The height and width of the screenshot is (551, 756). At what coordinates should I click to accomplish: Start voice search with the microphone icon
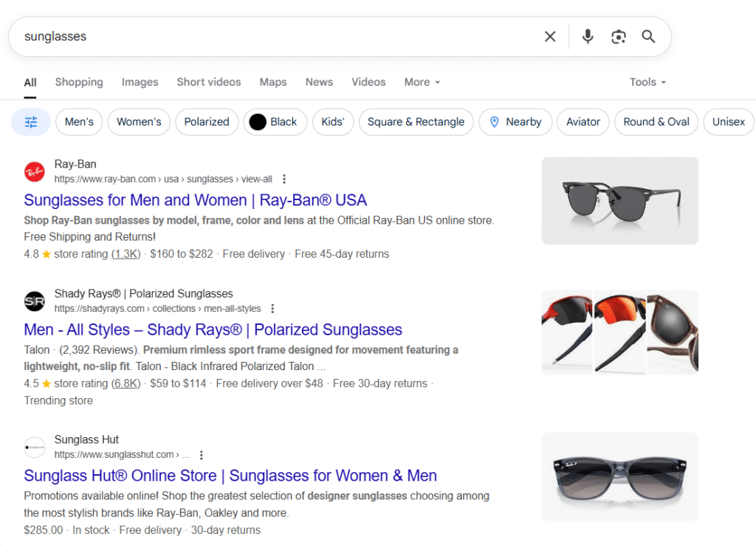(587, 37)
